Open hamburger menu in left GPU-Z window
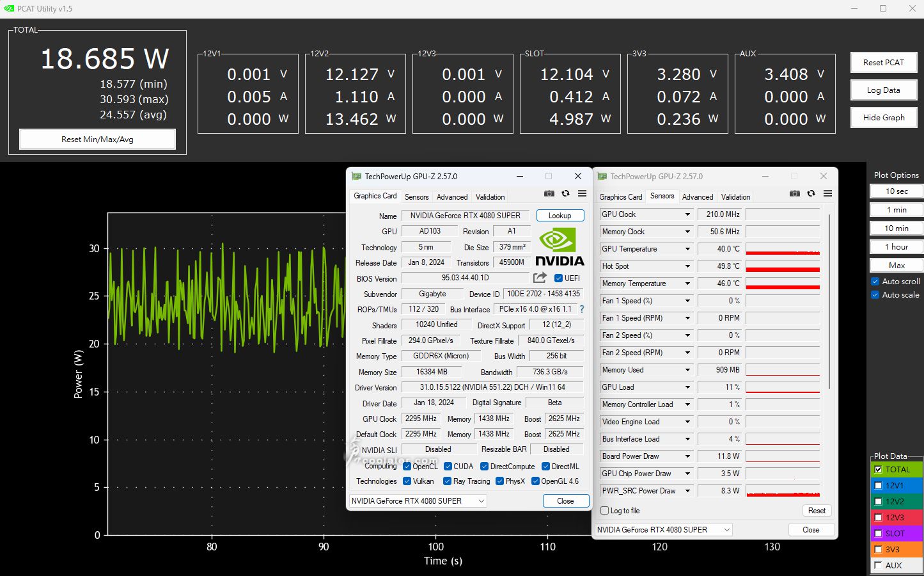 tap(582, 193)
